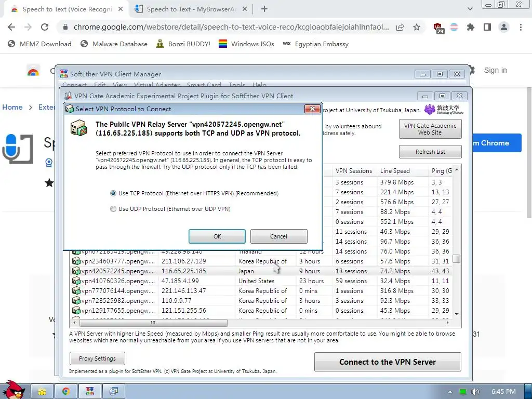Open Chrome Extensions puzzle icon

(470, 27)
